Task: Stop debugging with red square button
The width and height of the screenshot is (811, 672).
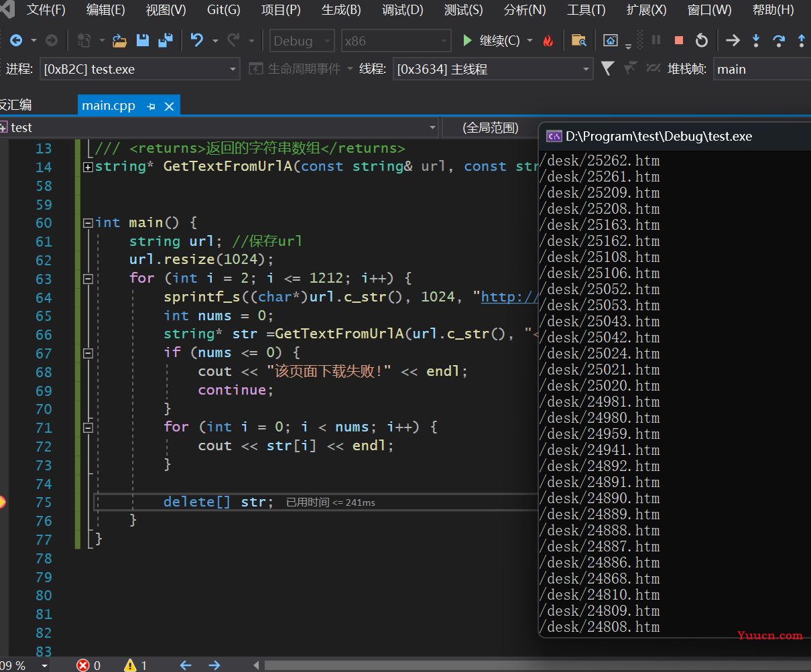Action: 679,41
